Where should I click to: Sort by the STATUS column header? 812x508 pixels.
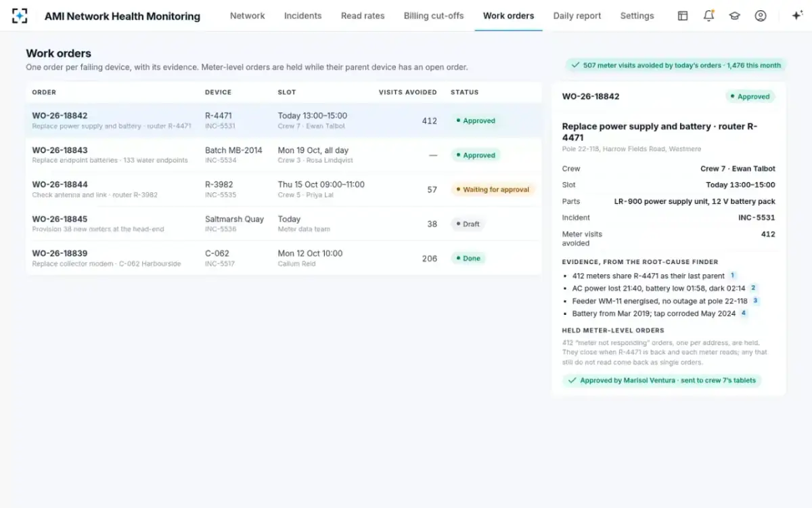pos(464,92)
